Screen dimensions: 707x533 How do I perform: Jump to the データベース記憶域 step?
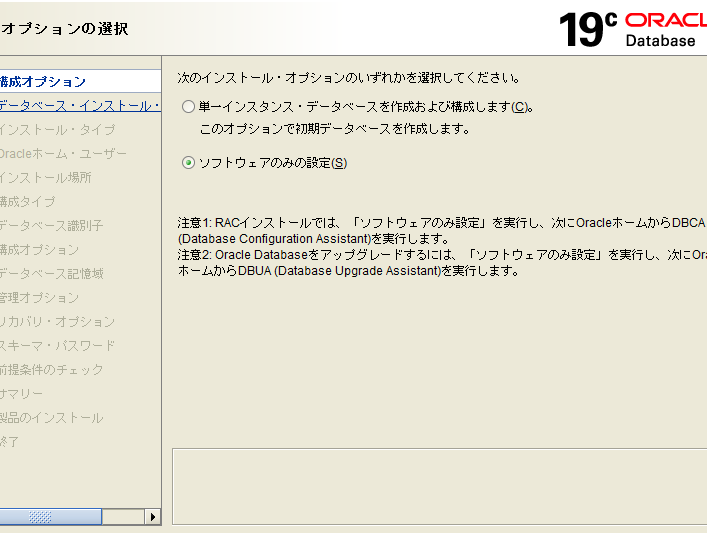pos(52,274)
